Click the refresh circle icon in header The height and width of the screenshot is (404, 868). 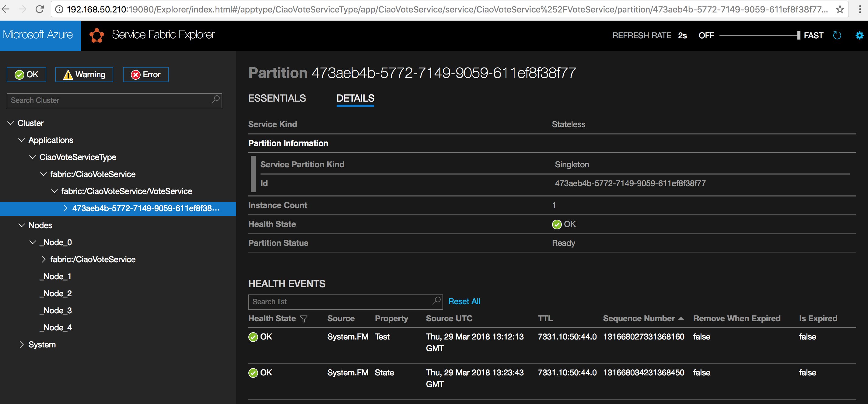click(837, 35)
